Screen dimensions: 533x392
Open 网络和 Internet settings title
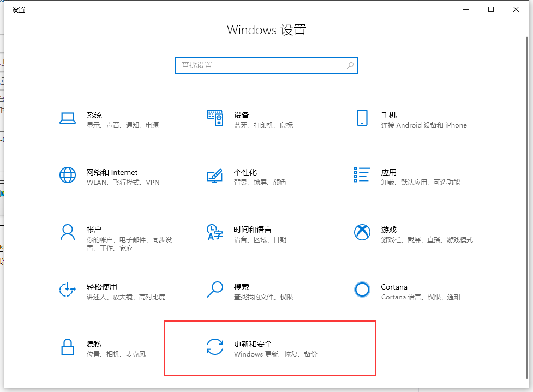click(x=112, y=173)
